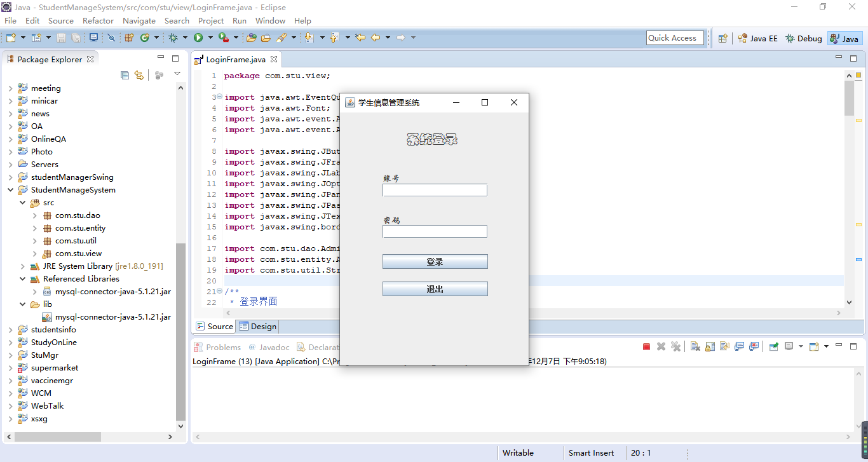Open the Debug button dropdown arrow

185,37
